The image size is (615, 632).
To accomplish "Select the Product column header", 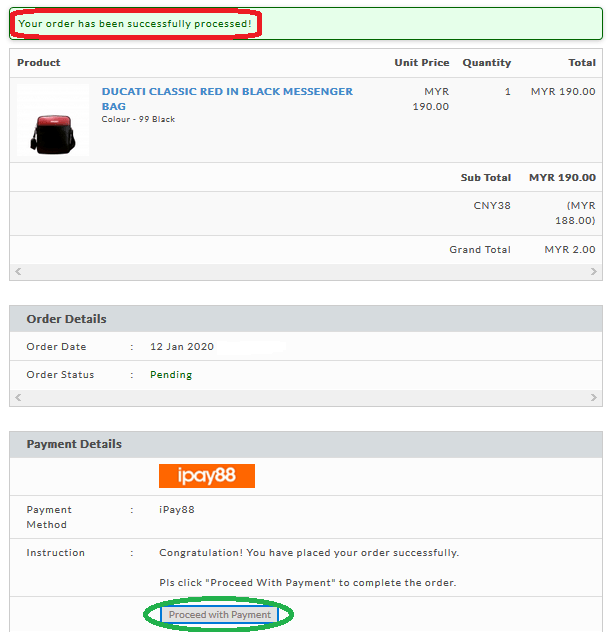I will [39, 63].
